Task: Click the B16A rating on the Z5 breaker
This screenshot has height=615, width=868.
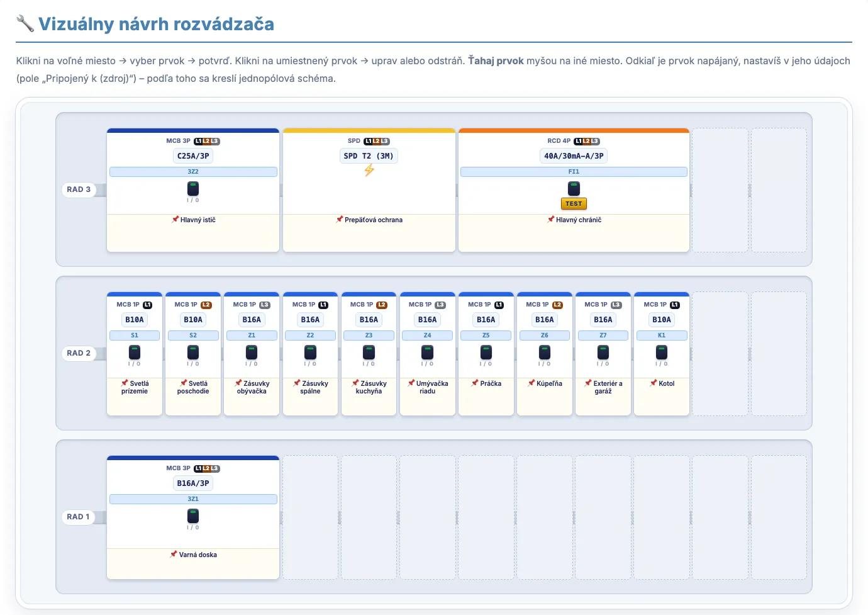Action: (x=486, y=320)
